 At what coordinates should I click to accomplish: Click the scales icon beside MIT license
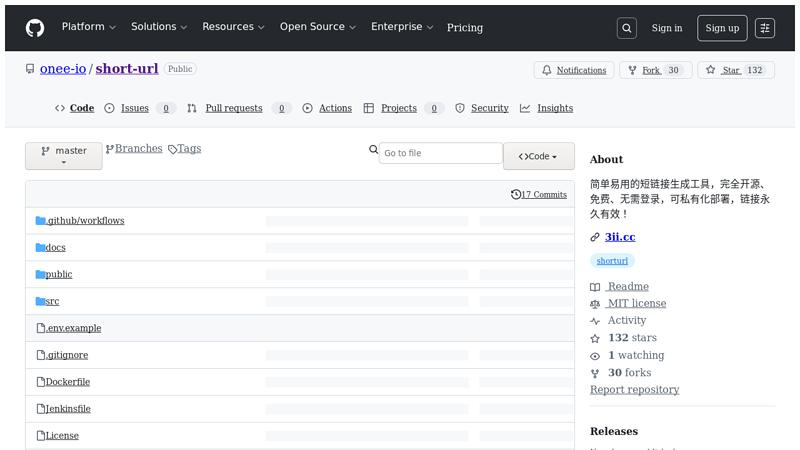tap(595, 304)
